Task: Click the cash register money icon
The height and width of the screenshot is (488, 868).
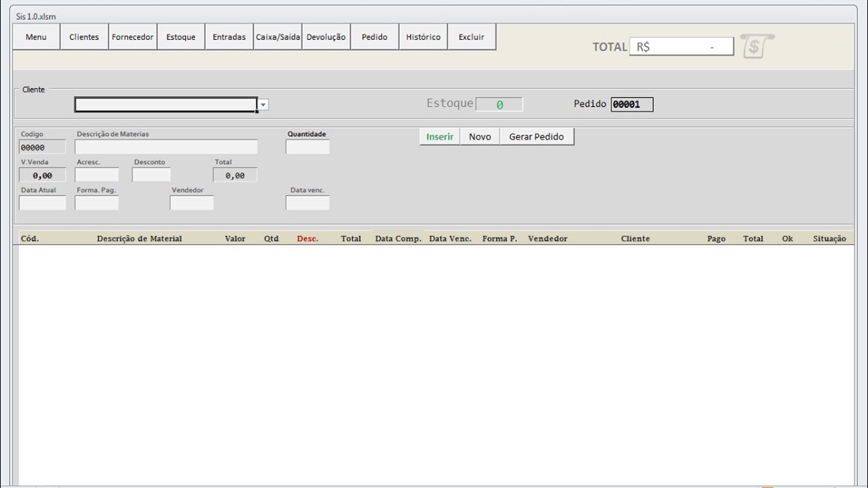Action: tap(757, 46)
